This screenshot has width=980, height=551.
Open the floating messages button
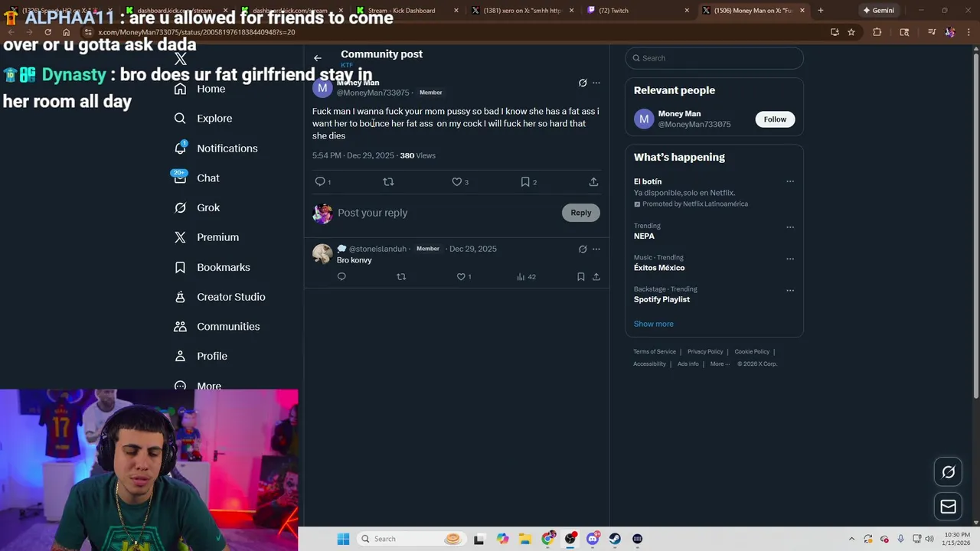948,507
